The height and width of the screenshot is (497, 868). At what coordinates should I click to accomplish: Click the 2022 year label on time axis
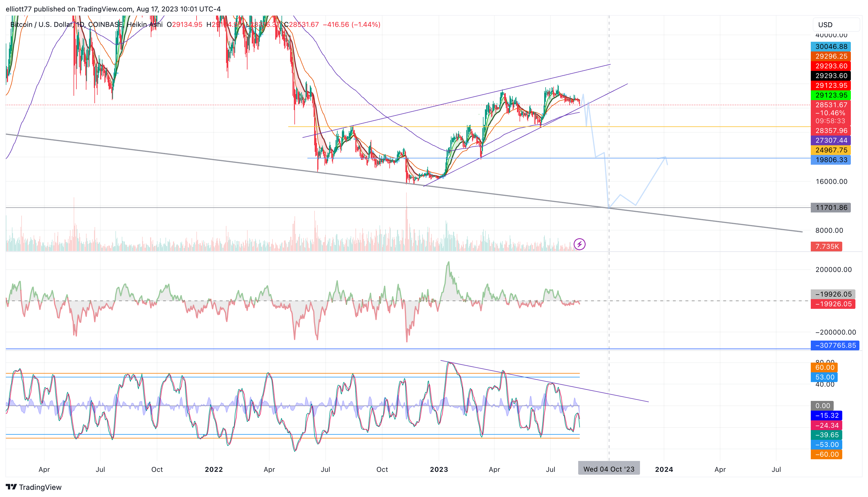pyautogui.click(x=214, y=469)
